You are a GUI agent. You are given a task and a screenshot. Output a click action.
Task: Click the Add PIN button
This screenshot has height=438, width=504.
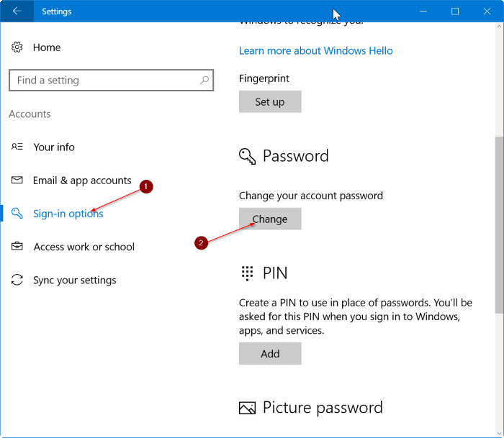270,354
